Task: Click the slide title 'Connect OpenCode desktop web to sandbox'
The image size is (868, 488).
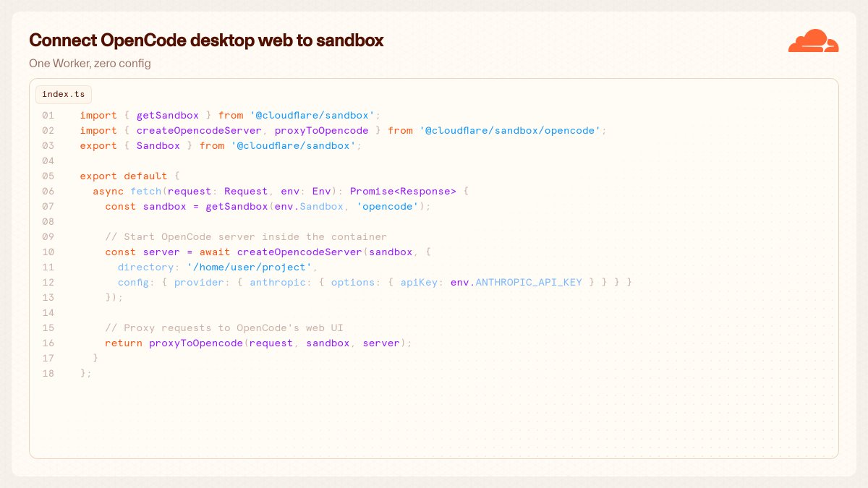Action: pyautogui.click(x=206, y=40)
